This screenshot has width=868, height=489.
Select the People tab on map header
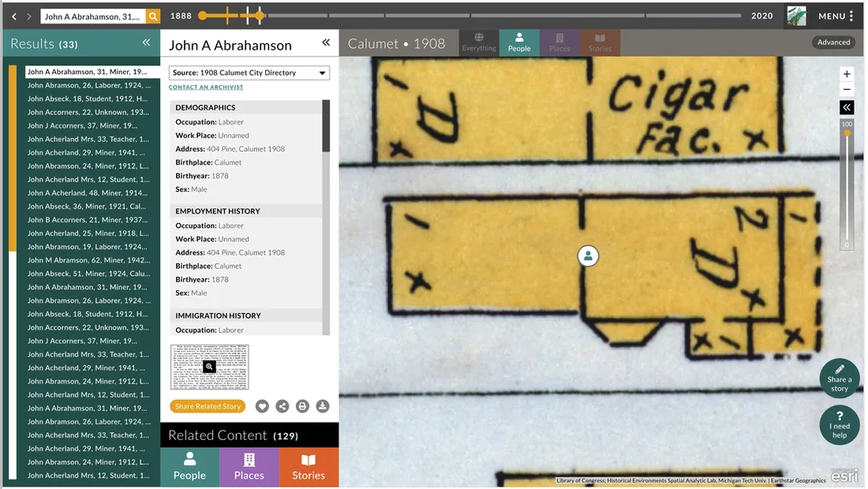click(x=519, y=43)
